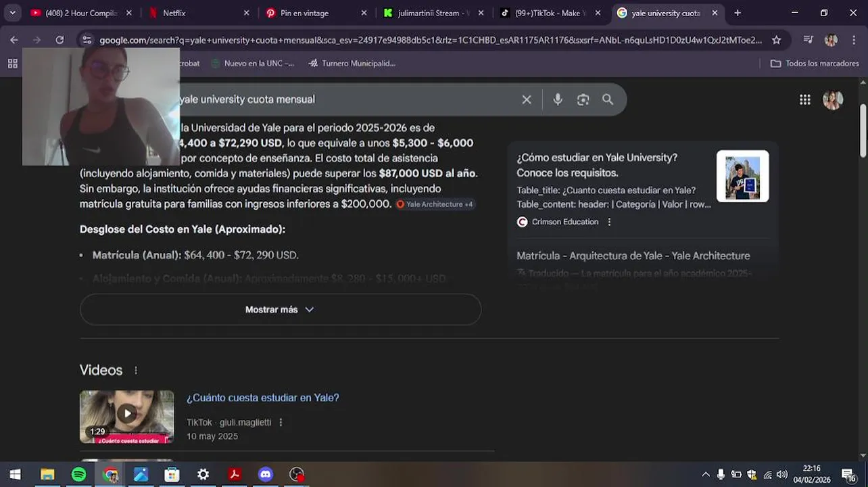Reload the Google search page
The height and width of the screenshot is (487, 868).
(59, 40)
